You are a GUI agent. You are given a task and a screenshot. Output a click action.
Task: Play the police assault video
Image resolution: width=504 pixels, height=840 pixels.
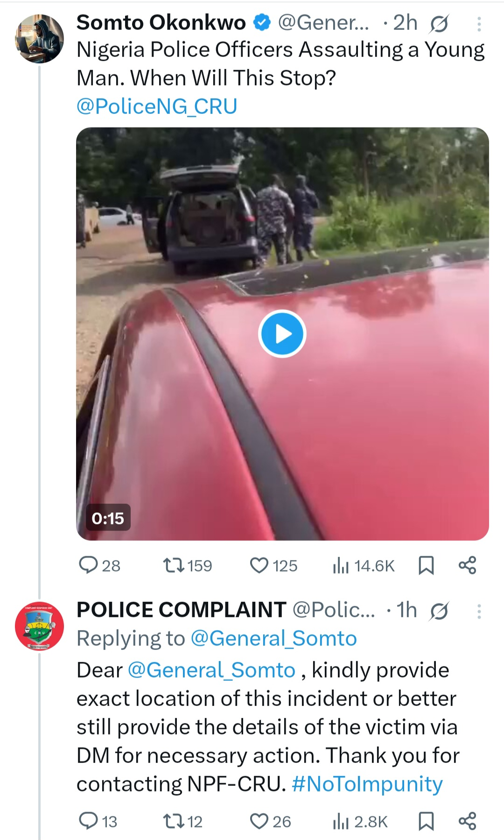coord(282,334)
